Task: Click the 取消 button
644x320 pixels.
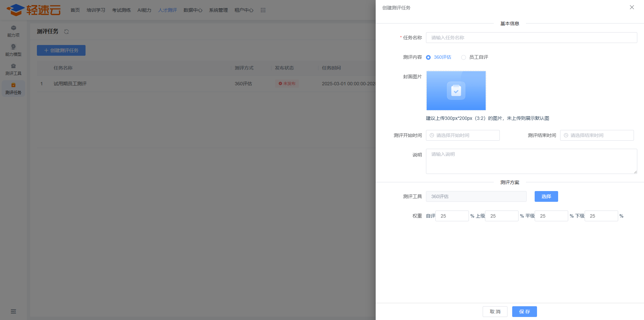Action: coord(495,312)
